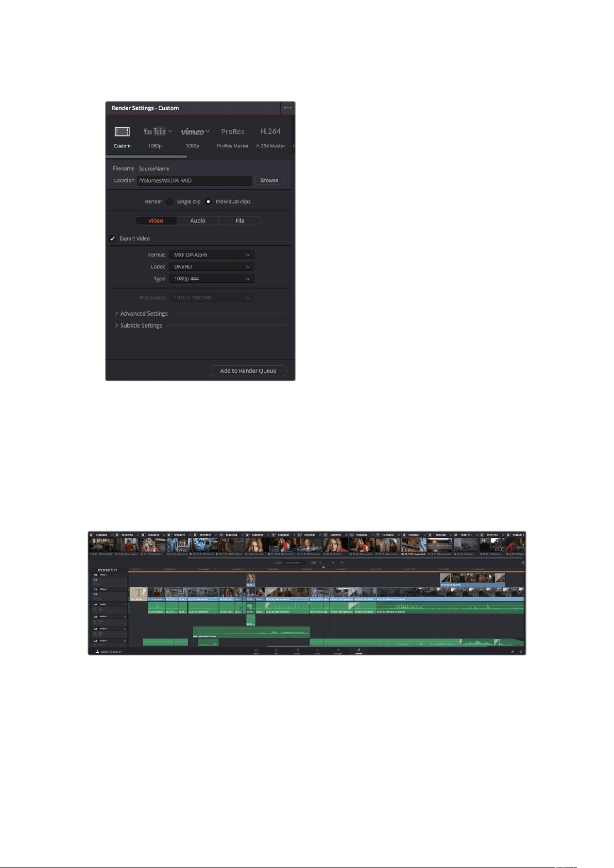Click the render presets horizontal scrollbar

coord(147,157)
